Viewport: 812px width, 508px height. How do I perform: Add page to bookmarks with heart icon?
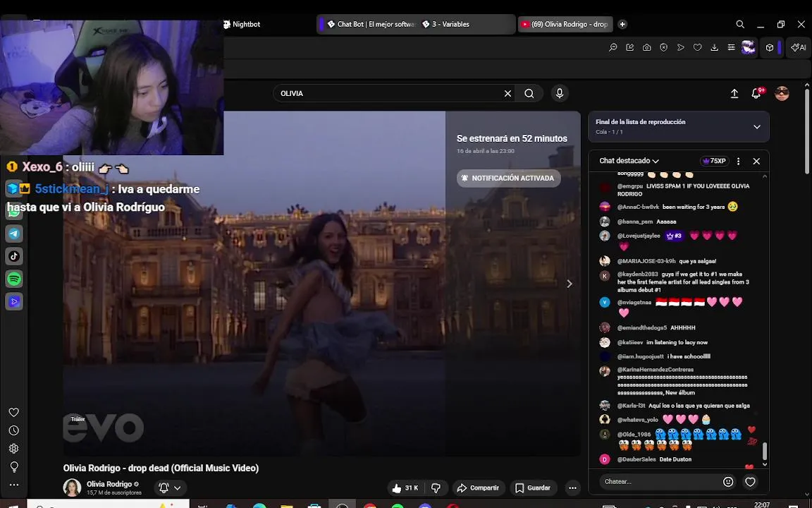tap(698, 47)
